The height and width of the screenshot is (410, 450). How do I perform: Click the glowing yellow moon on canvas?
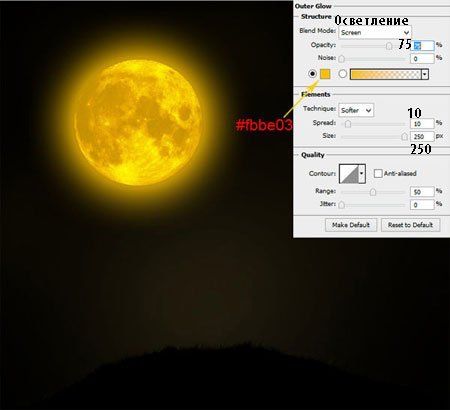[x=138, y=123]
